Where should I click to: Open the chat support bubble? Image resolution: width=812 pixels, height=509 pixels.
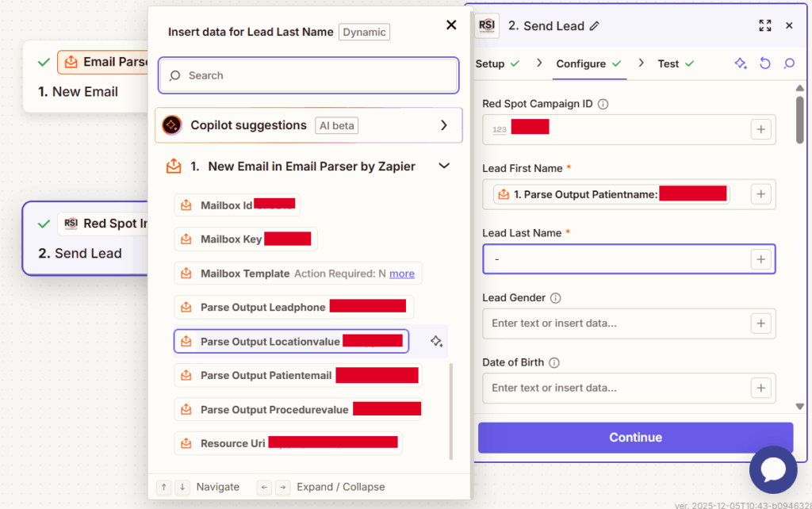[x=773, y=469]
